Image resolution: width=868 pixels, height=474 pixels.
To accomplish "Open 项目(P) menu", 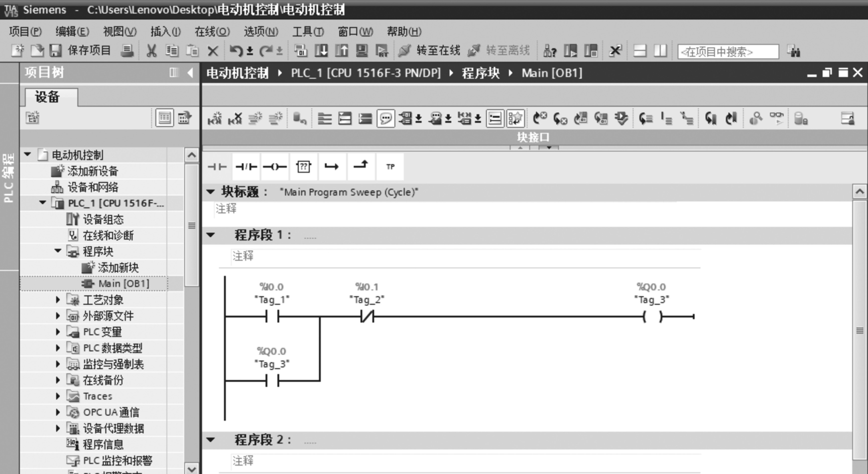I will [x=25, y=32].
